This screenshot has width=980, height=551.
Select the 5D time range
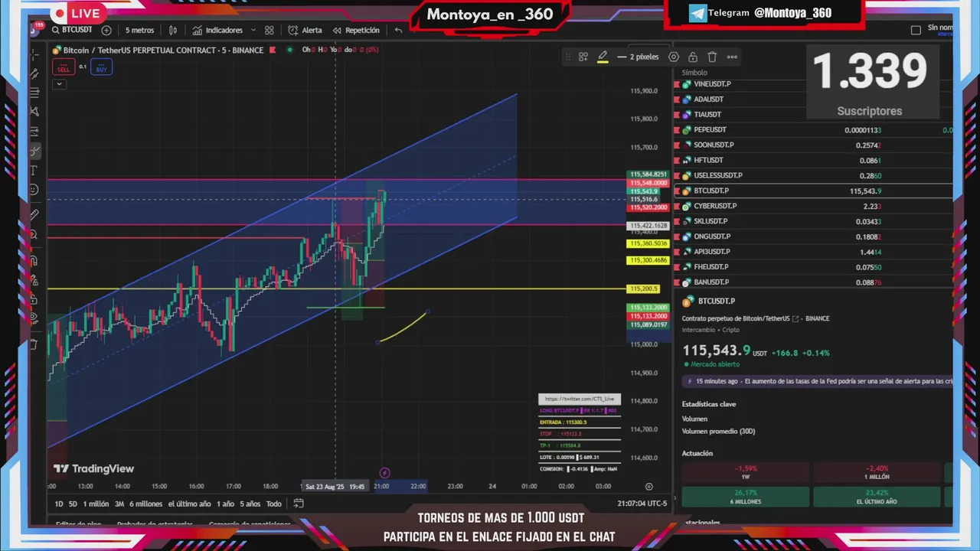pos(73,504)
